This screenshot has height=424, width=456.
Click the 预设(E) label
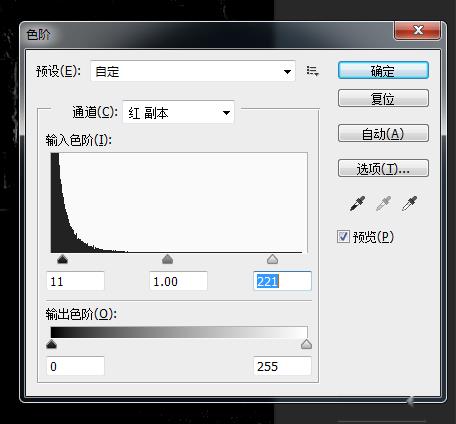tap(58, 71)
